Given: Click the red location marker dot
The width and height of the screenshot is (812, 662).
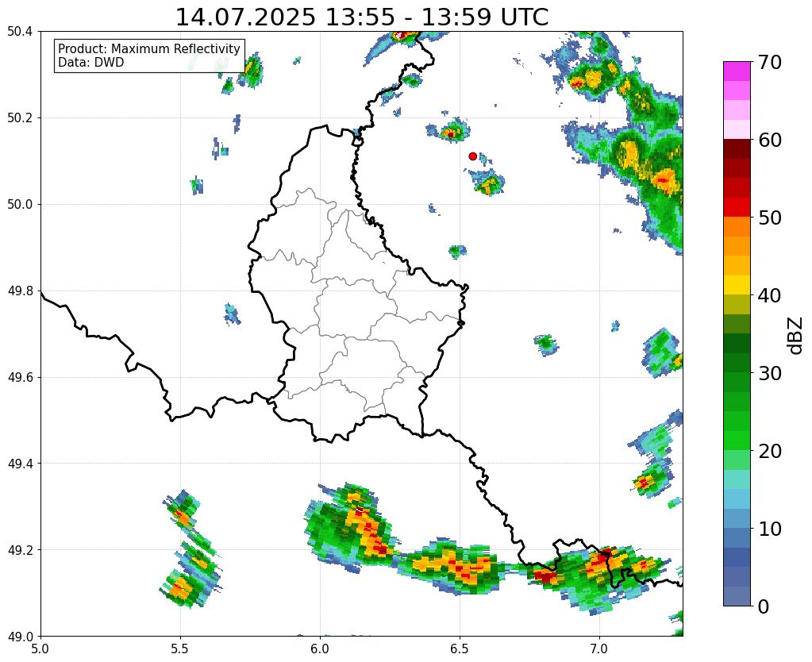Looking at the screenshot, I should [x=472, y=156].
